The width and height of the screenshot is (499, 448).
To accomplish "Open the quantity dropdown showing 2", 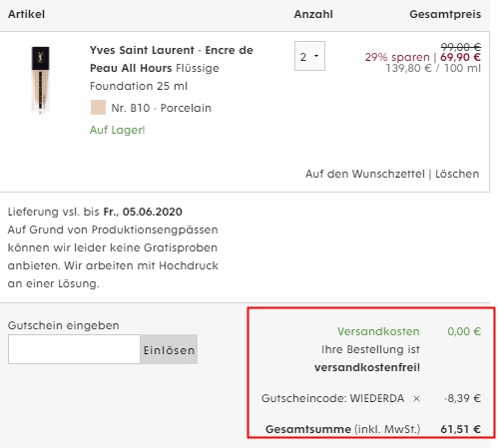I will coord(309,56).
